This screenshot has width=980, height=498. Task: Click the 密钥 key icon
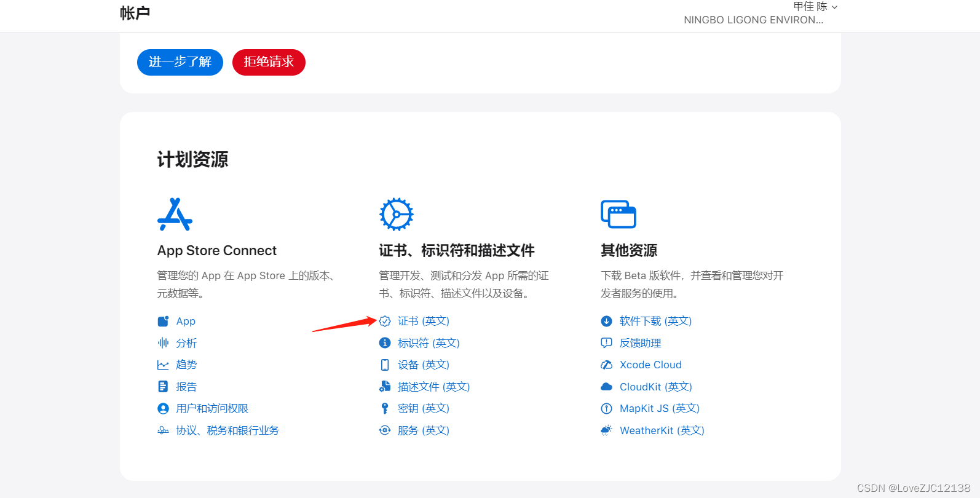pyautogui.click(x=385, y=408)
